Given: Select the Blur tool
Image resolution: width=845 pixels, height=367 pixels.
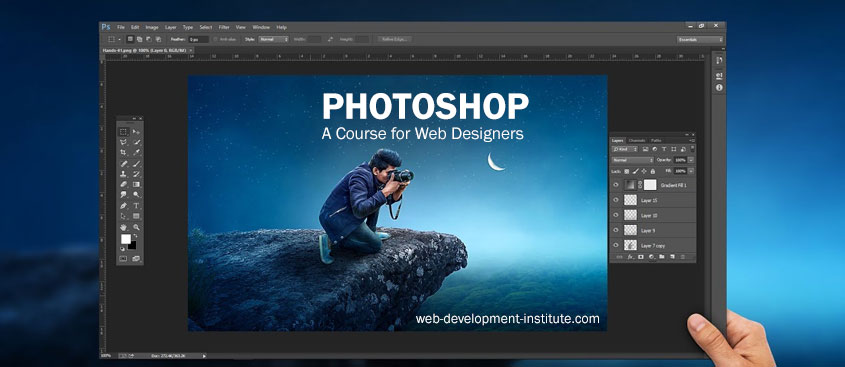Looking at the screenshot, I should pyautogui.click(x=123, y=195).
